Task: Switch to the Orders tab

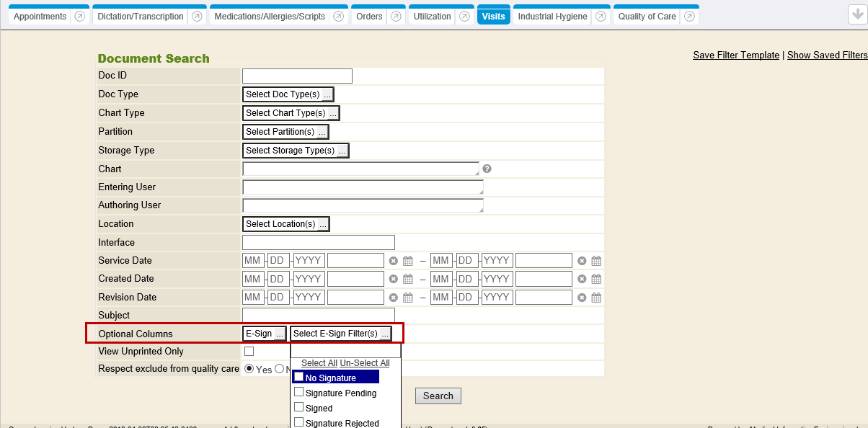Action: 369,17
